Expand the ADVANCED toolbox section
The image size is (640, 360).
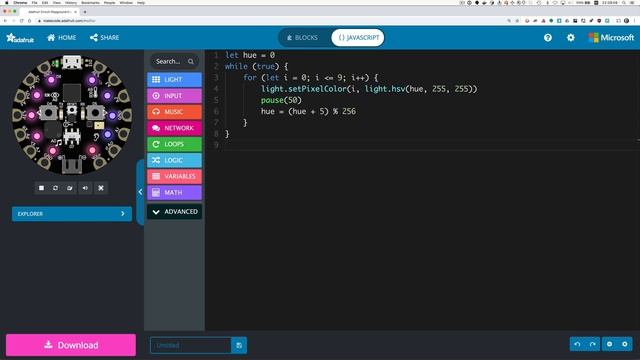174,212
